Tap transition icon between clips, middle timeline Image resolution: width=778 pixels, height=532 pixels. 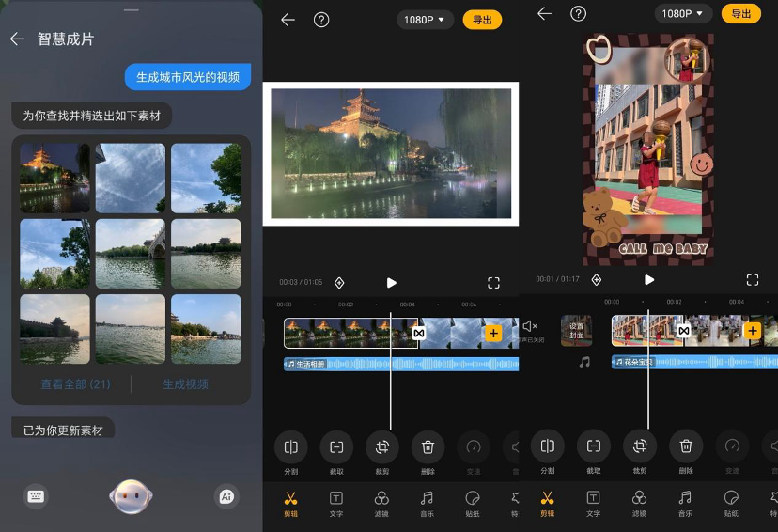(419, 333)
